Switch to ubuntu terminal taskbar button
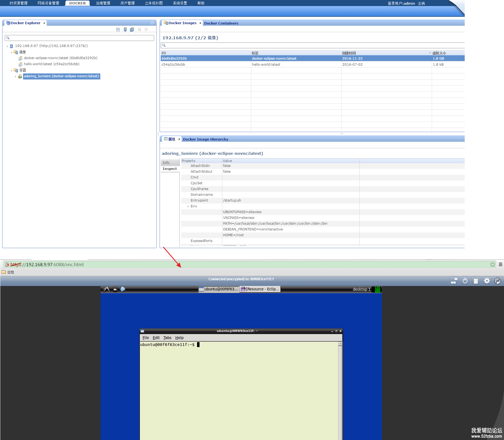The image size is (504, 440). (218, 289)
